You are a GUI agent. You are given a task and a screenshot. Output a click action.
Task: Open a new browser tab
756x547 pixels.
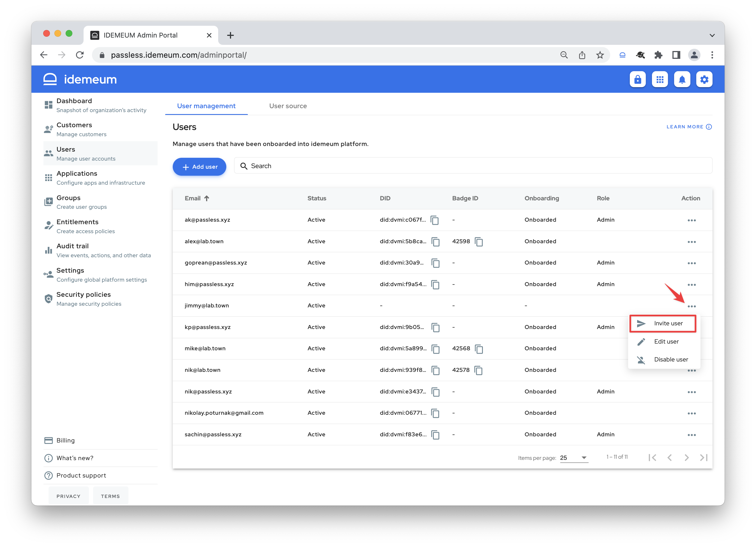coord(230,35)
